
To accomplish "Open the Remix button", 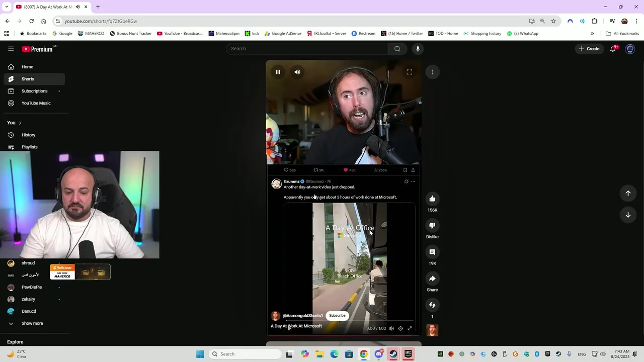I will tap(432, 305).
